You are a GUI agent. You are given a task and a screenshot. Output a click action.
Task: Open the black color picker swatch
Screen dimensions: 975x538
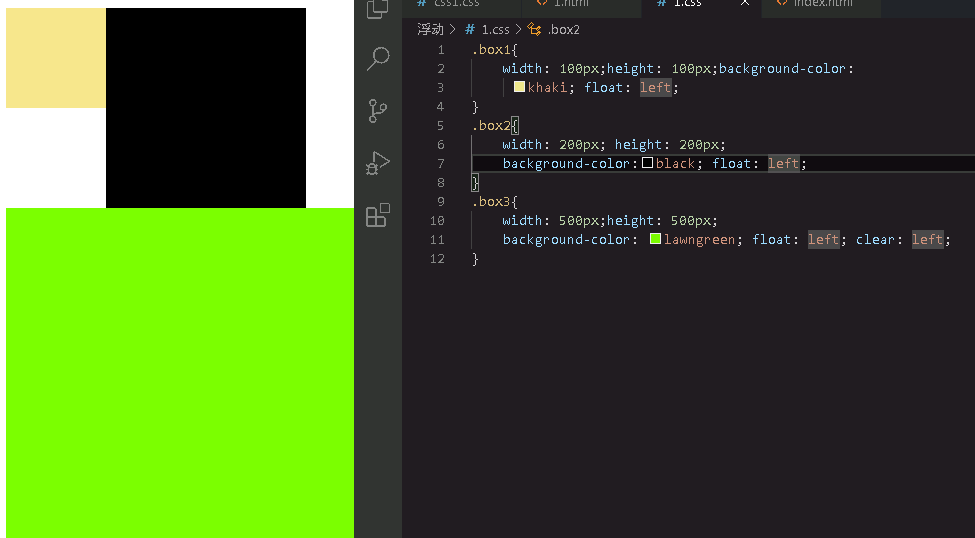(x=647, y=163)
